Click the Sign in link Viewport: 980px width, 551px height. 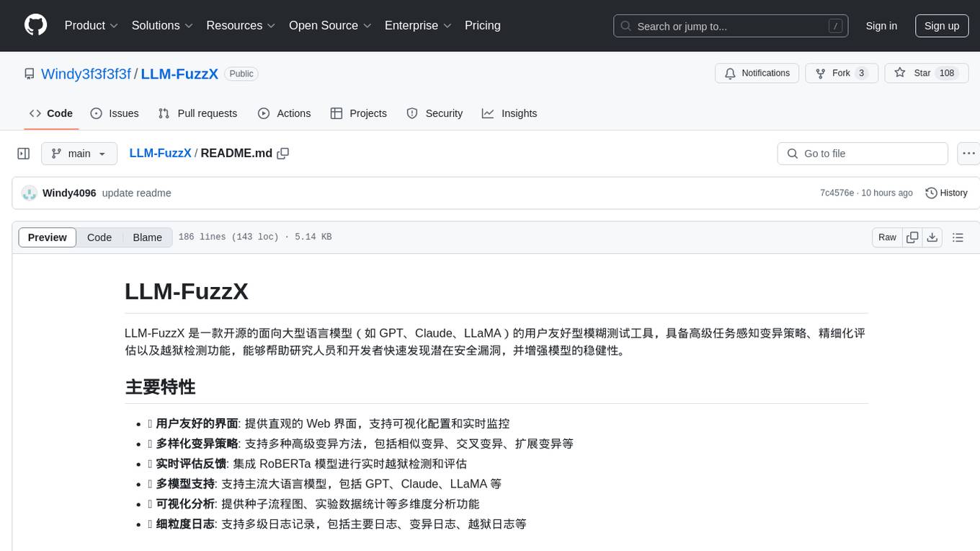[x=881, y=26]
